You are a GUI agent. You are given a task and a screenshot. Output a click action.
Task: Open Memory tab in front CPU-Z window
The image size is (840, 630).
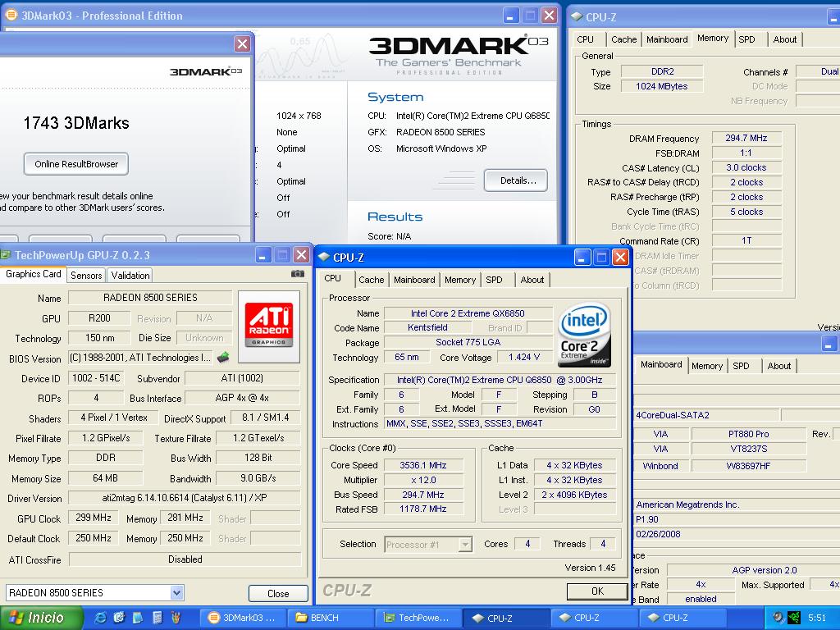[459, 280]
